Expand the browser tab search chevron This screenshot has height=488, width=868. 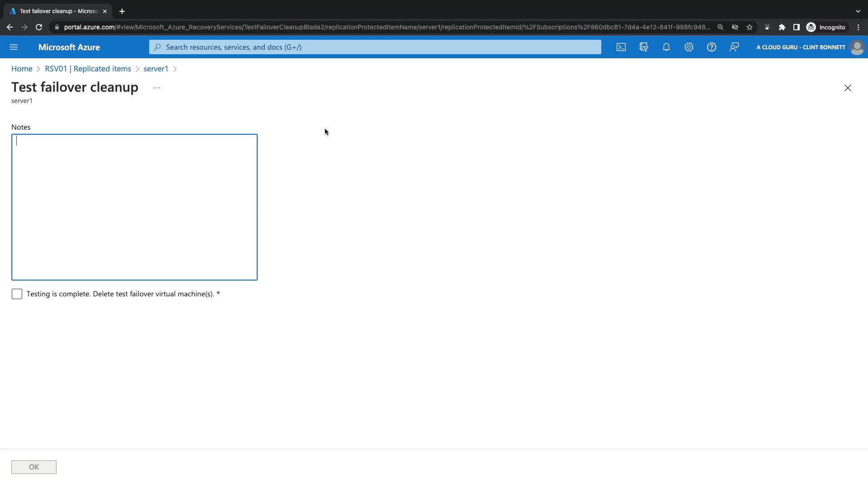[858, 11]
